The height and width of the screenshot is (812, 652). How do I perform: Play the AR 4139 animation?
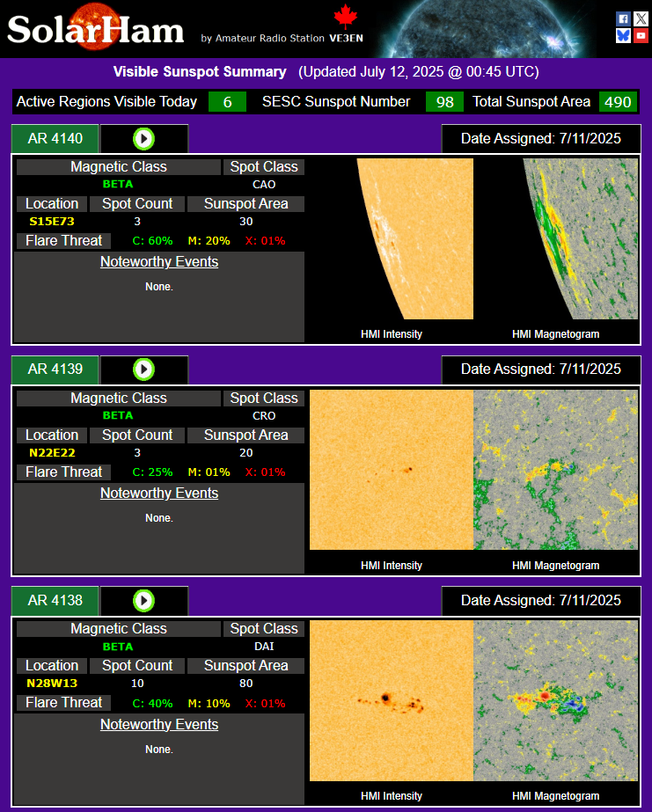[x=143, y=369]
